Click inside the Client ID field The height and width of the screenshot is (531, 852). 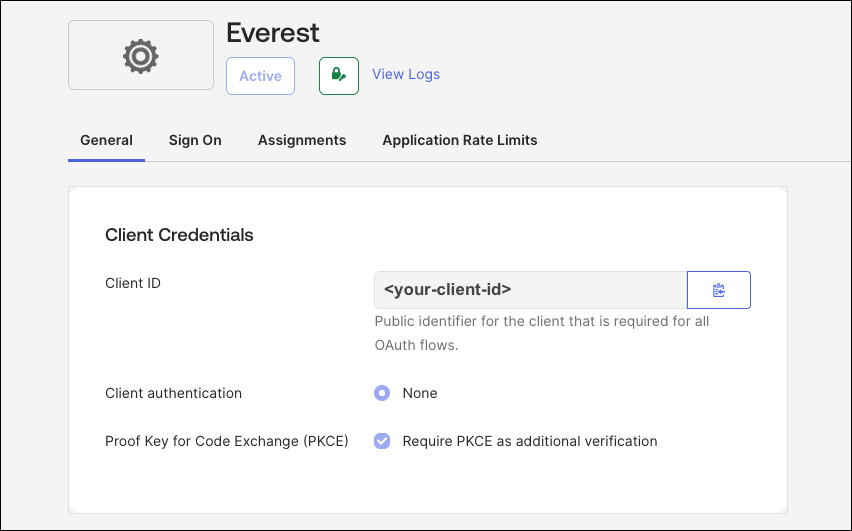530,290
